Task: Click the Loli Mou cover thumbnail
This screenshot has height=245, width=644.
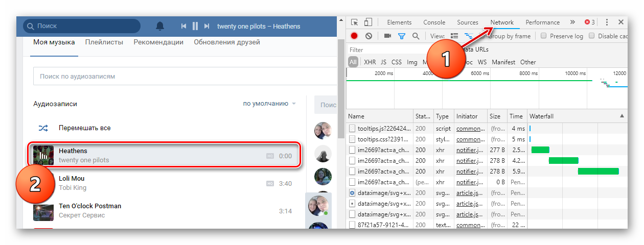Action: [43, 183]
